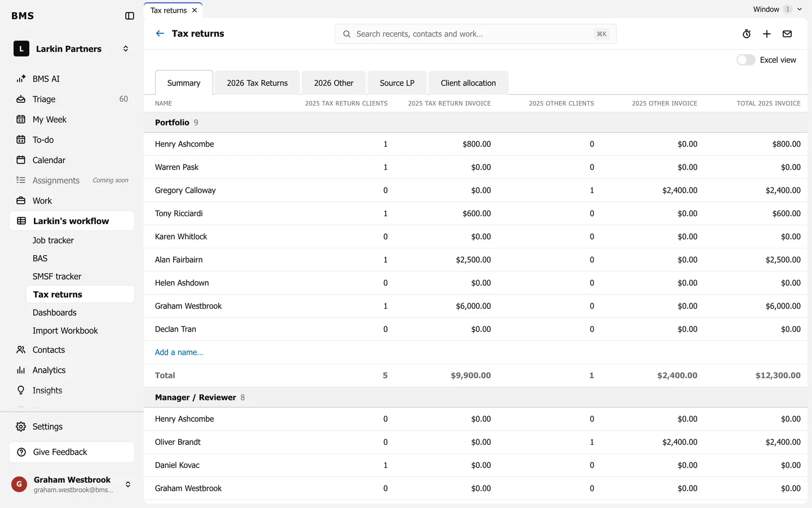Click the plus add icon in header

click(x=767, y=34)
